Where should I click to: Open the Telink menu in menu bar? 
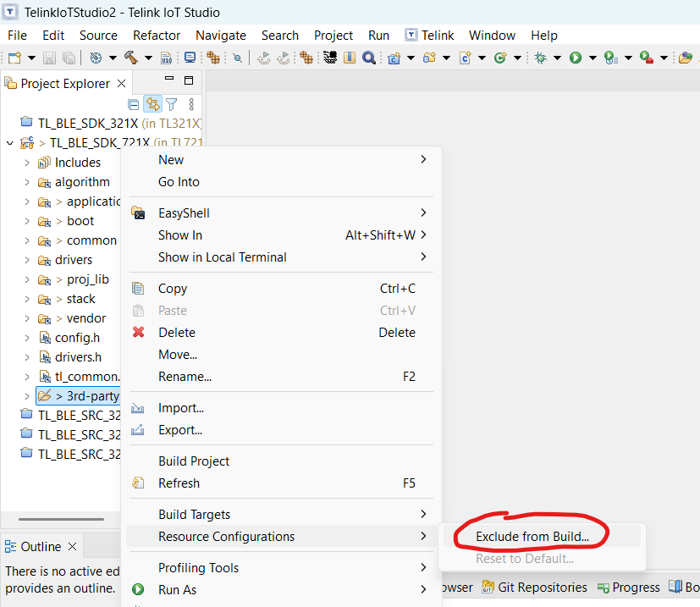tap(430, 36)
